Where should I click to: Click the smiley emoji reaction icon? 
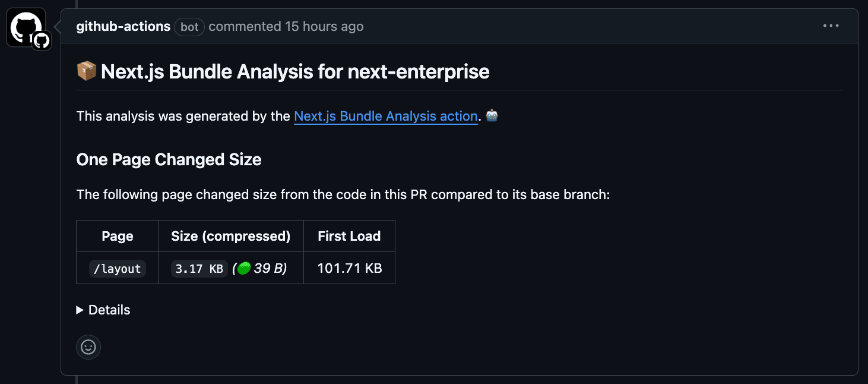[x=88, y=347]
